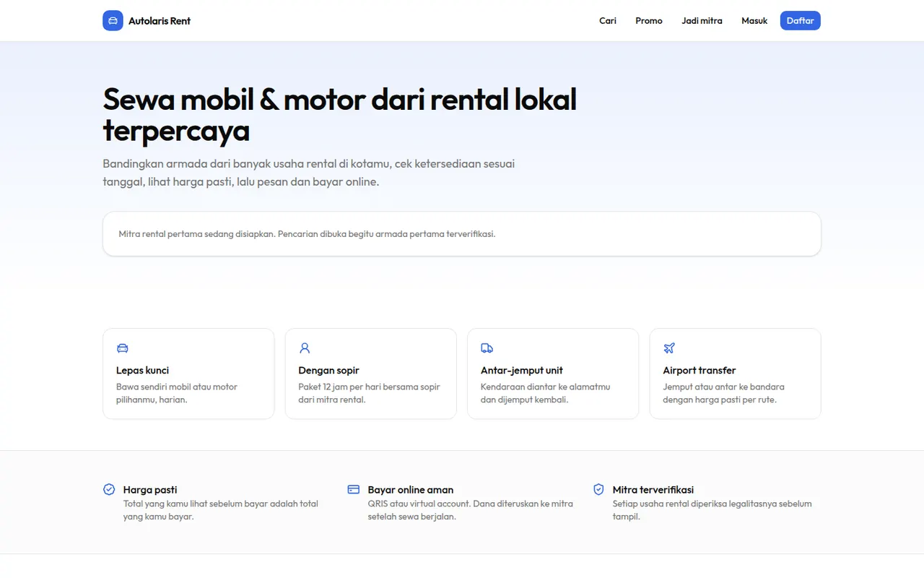Click the Autolaris Rent brand name
This screenshot has width=924, height=578.
coord(160,21)
